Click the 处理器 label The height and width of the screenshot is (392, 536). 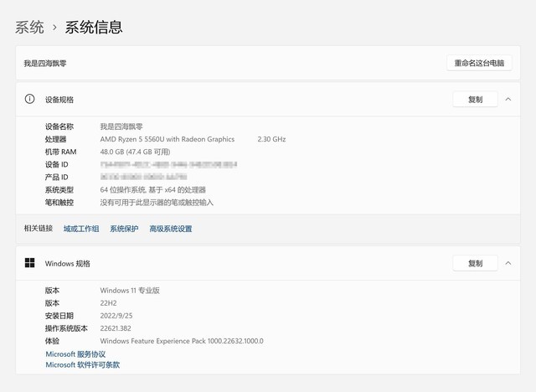tap(56, 139)
